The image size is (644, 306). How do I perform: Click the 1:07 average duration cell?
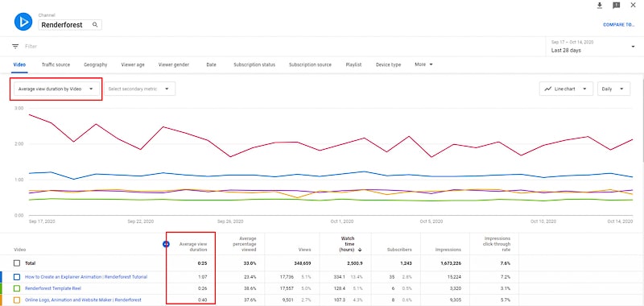[203, 277]
